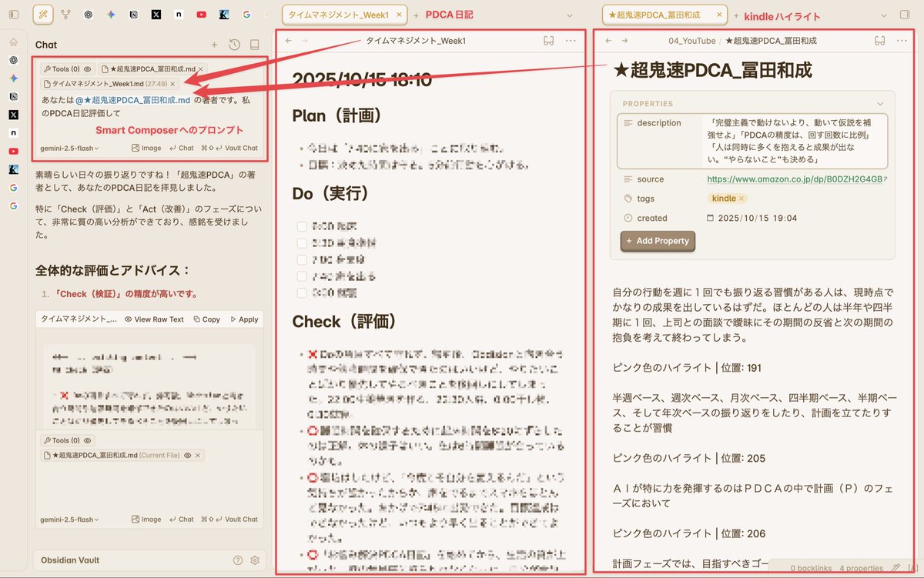This screenshot has height=578, width=924.
Task: Focus the bottom chat prompt text area
Action: coord(149,485)
